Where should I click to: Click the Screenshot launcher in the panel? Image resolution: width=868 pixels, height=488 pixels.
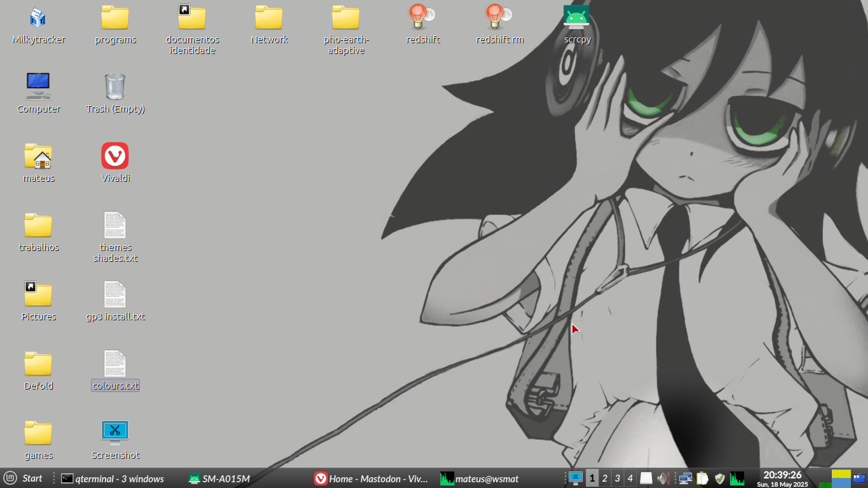[576, 478]
